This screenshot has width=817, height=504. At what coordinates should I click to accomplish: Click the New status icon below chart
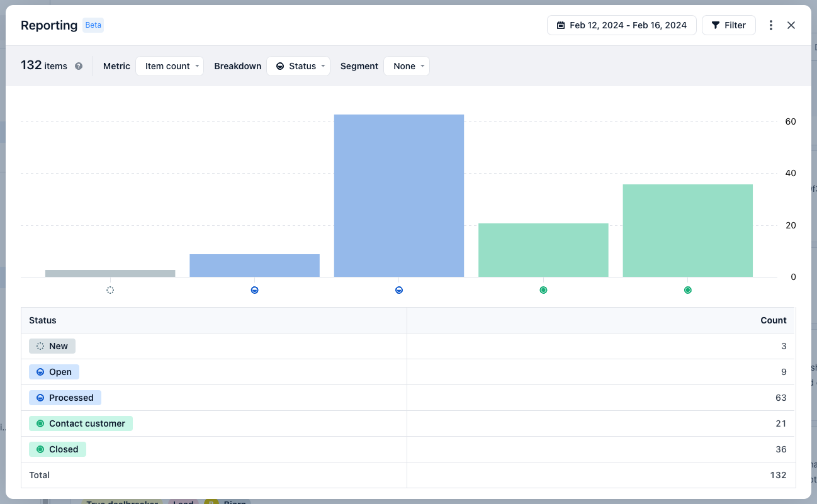[x=110, y=290]
